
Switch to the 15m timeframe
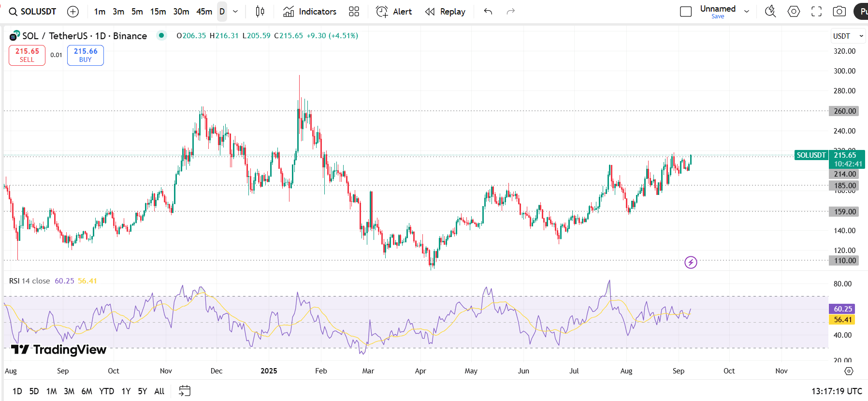pyautogui.click(x=158, y=12)
